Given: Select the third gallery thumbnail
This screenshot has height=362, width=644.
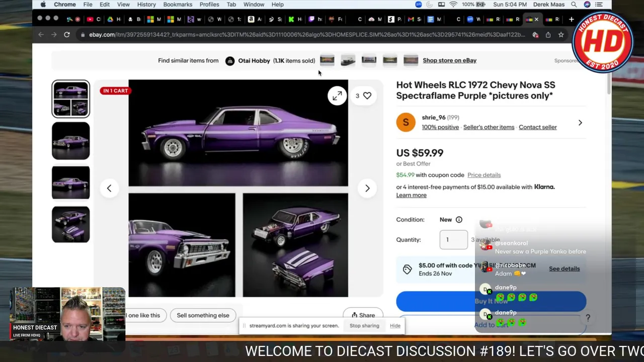Looking at the screenshot, I should [70, 183].
